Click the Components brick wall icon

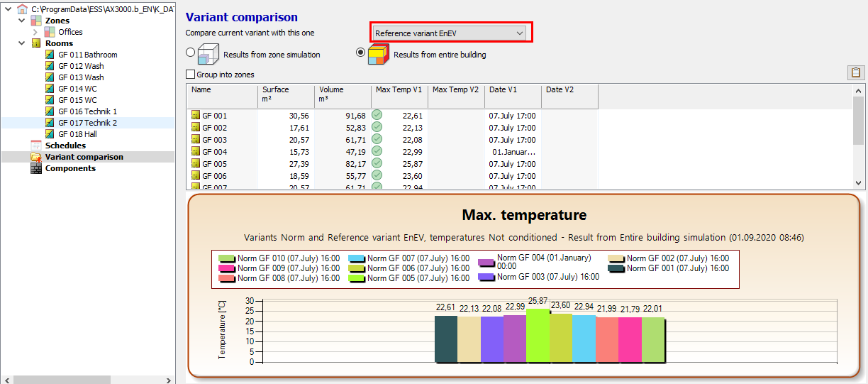(36, 168)
